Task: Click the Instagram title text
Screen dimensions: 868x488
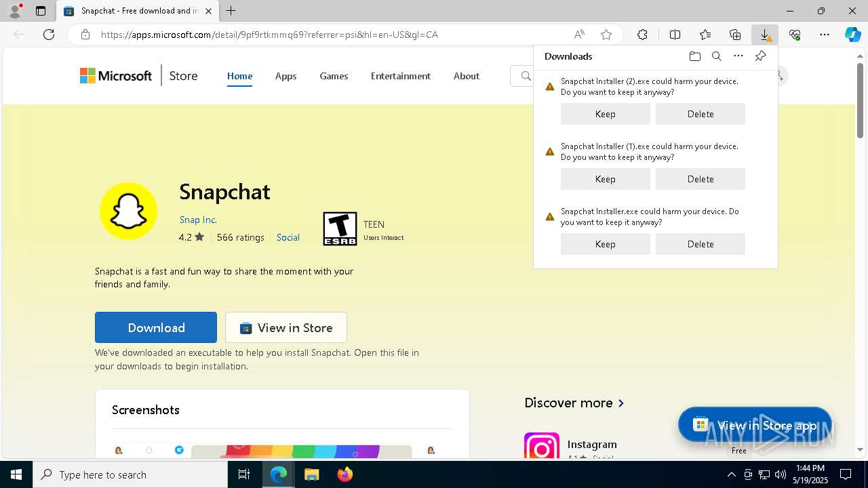Action: [x=592, y=445]
